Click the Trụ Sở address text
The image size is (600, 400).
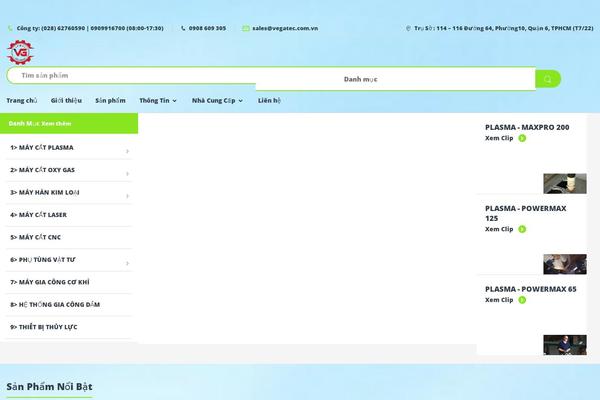coord(504,28)
